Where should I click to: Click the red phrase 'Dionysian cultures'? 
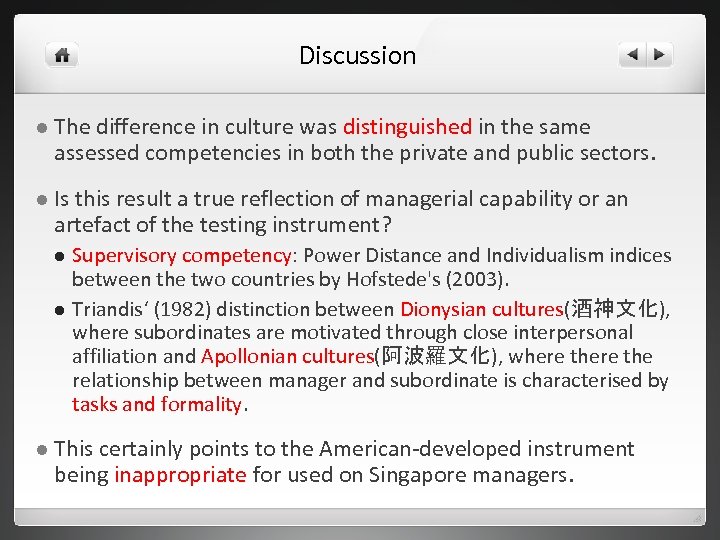tap(482, 309)
